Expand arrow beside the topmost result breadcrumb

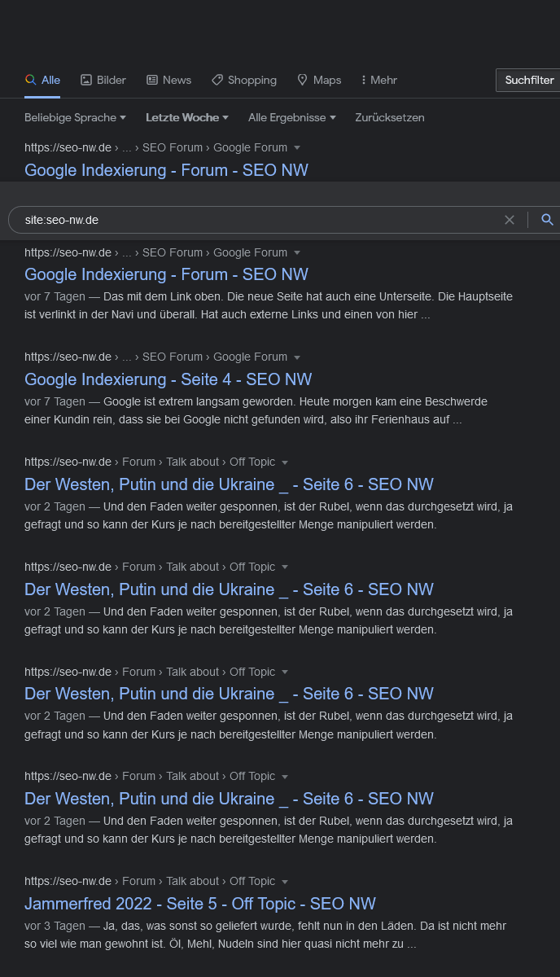[297, 148]
